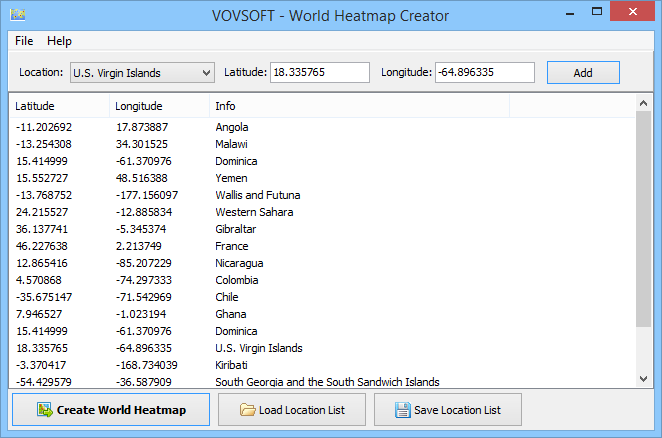Close the World Heatmap Creator window
The width and height of the screenshot is (662, 438).
tap(632, 11)
